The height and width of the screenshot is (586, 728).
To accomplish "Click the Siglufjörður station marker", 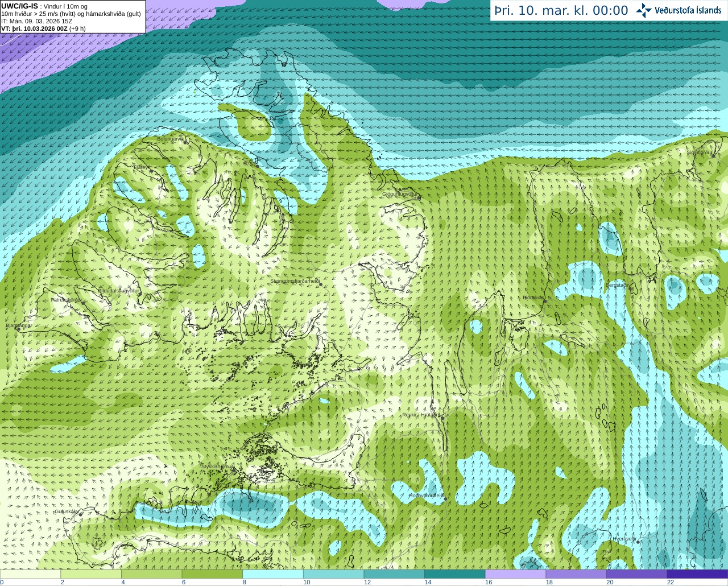I will click(x=712, y=155).
